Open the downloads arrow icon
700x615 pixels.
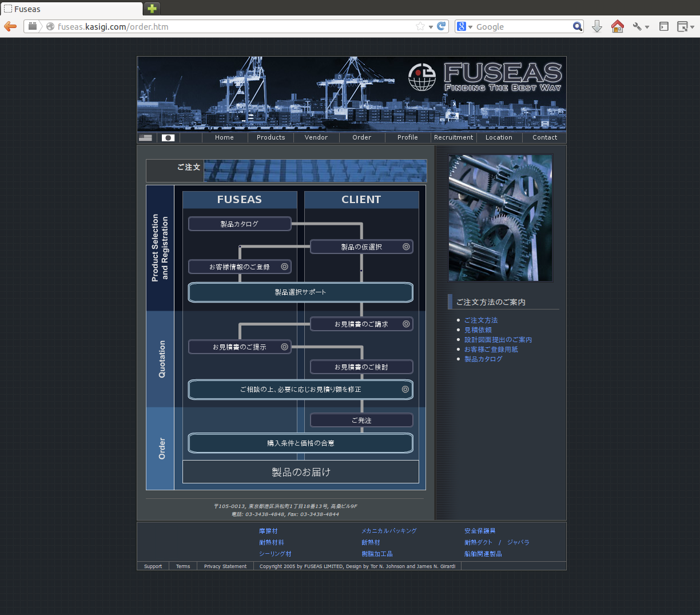[x=596, y=26]
